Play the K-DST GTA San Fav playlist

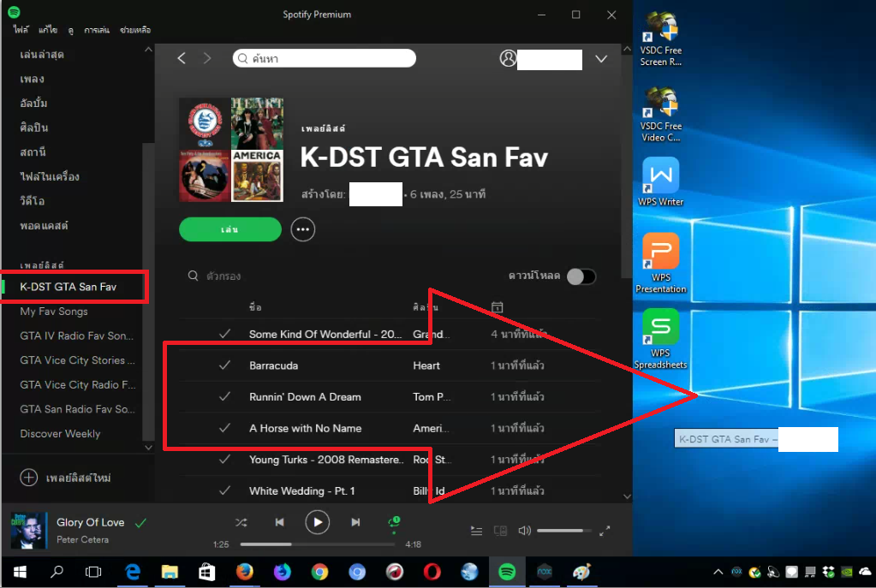tap(230, 229)
